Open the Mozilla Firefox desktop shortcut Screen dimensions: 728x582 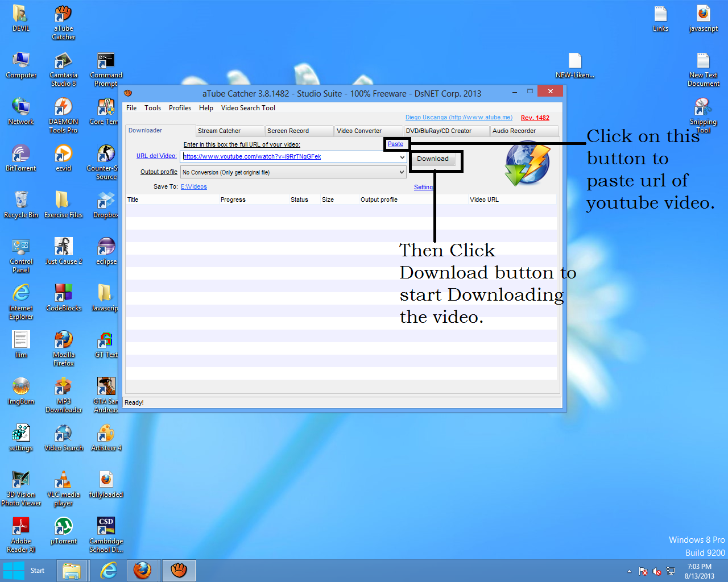(x=63, y=349)
